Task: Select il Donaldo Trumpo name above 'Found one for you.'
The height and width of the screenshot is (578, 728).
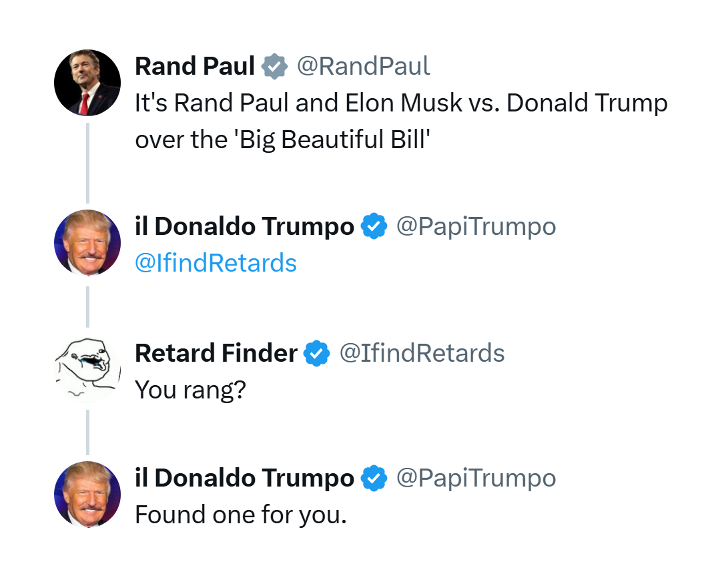Action: pos(245,478)
